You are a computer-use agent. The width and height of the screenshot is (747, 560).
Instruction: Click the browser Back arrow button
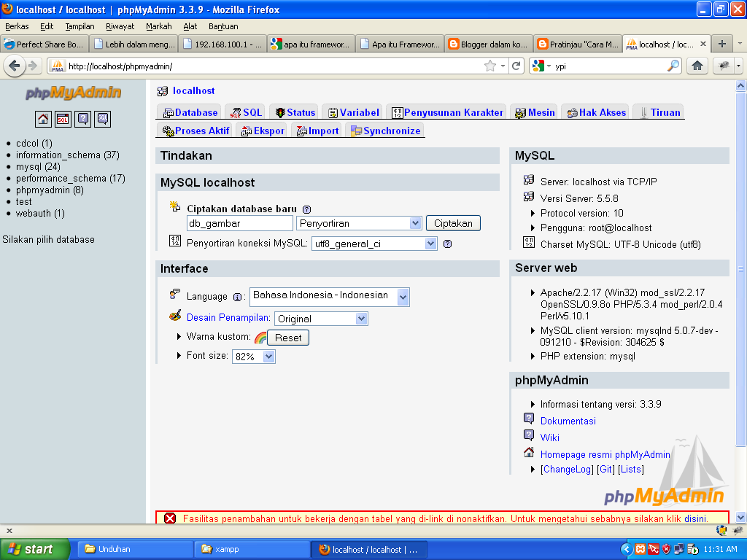click(x=15, y=66)
